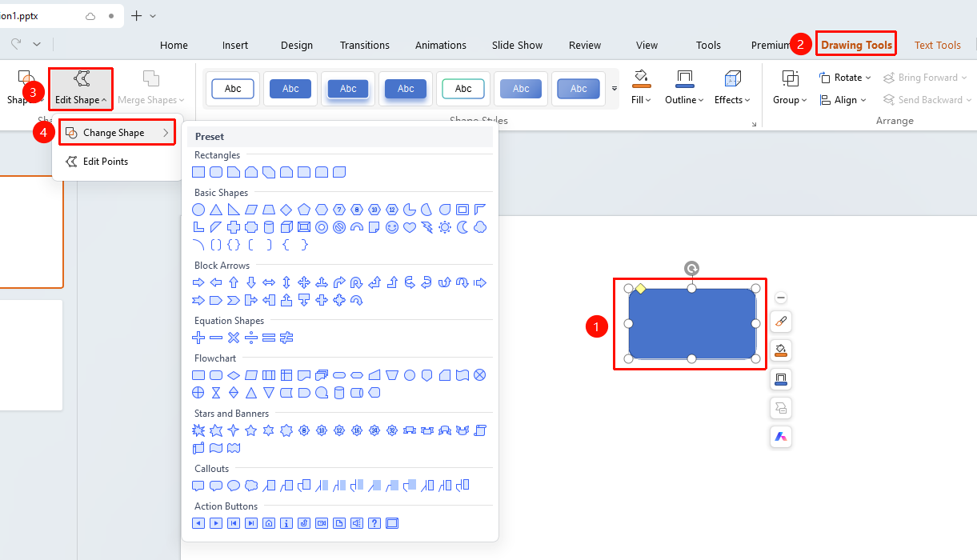Pick the Moon shape in Basic Shapes
Screen dimensions: 977x560
click(x=462, y=227)
